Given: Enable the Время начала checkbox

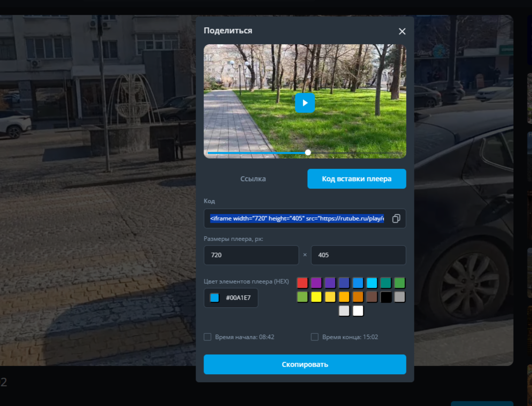Looking at the screenshot, I should click(x=207, y=337).
